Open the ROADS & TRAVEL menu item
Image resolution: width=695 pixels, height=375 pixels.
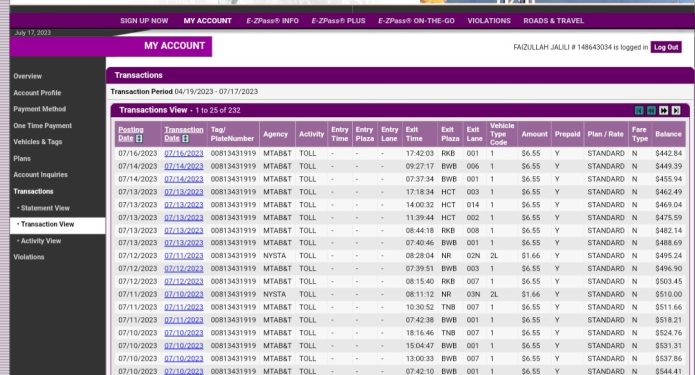coord(554,21)
